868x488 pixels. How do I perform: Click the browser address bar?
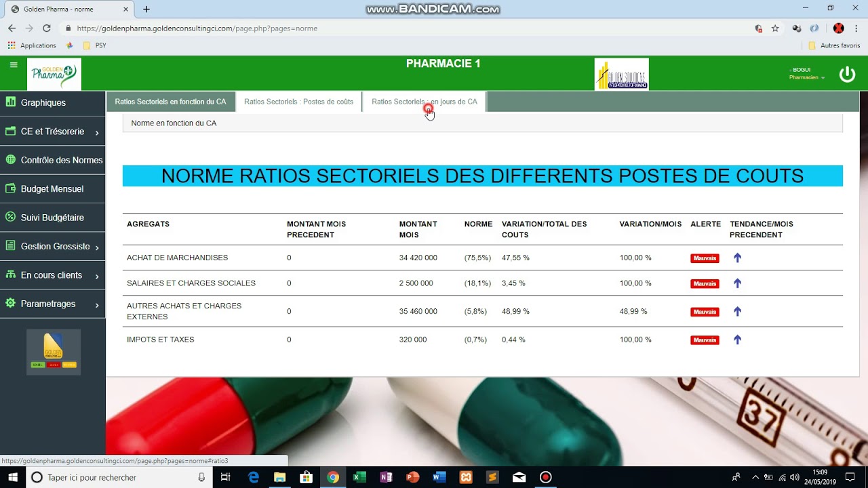tap(407, 28)
